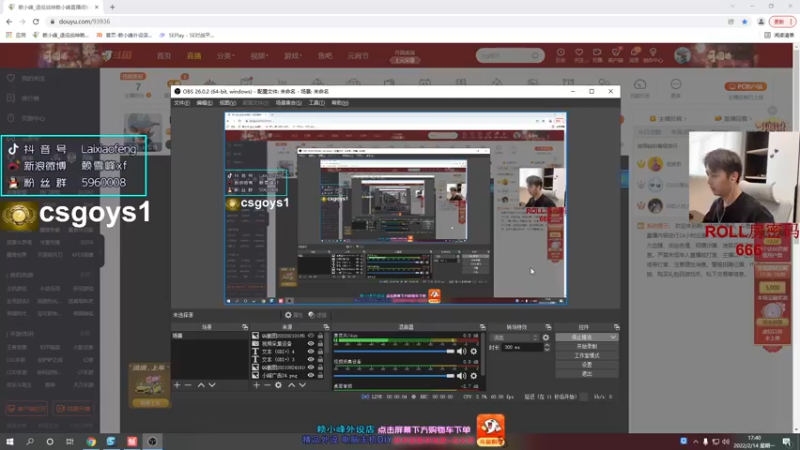Toggle visibility of the 文本 (GDI+) 3 source

(x=311, y=359)
